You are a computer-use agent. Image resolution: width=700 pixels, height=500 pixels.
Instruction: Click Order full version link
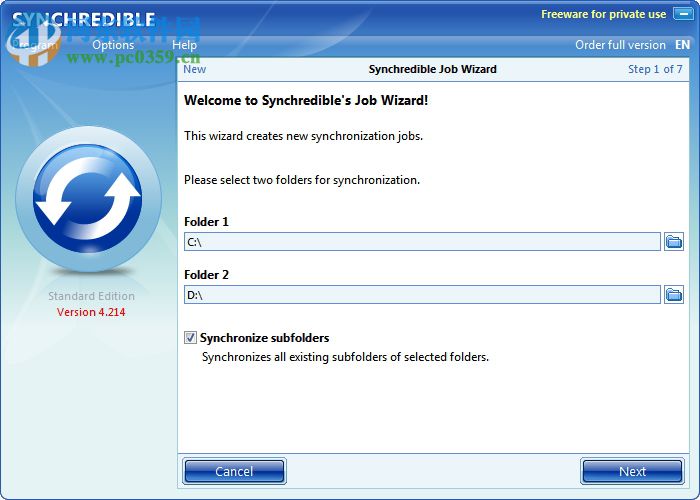coord(620,45)
